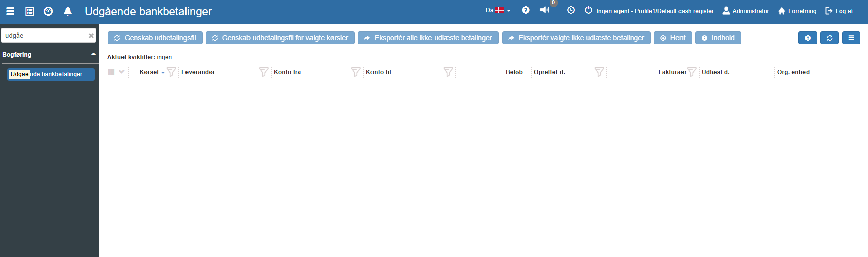Sort by Leverandør column header

coord(198,72)
